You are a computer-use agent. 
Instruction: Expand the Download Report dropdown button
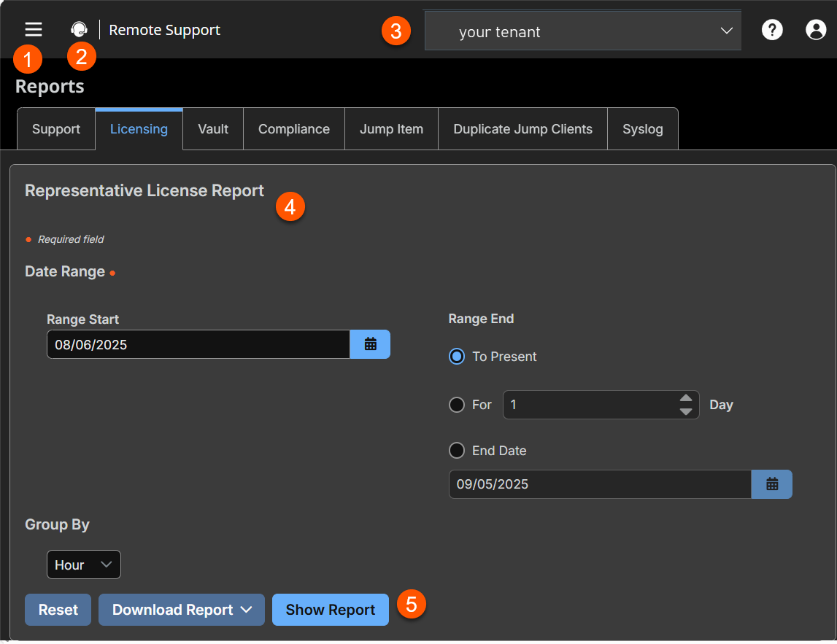tap(182, 610)
